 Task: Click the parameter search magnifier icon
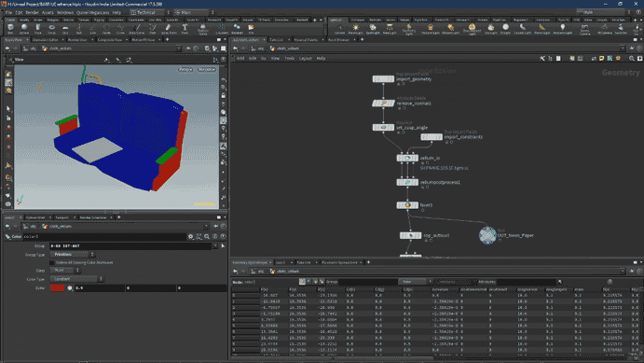click(207, 236)
